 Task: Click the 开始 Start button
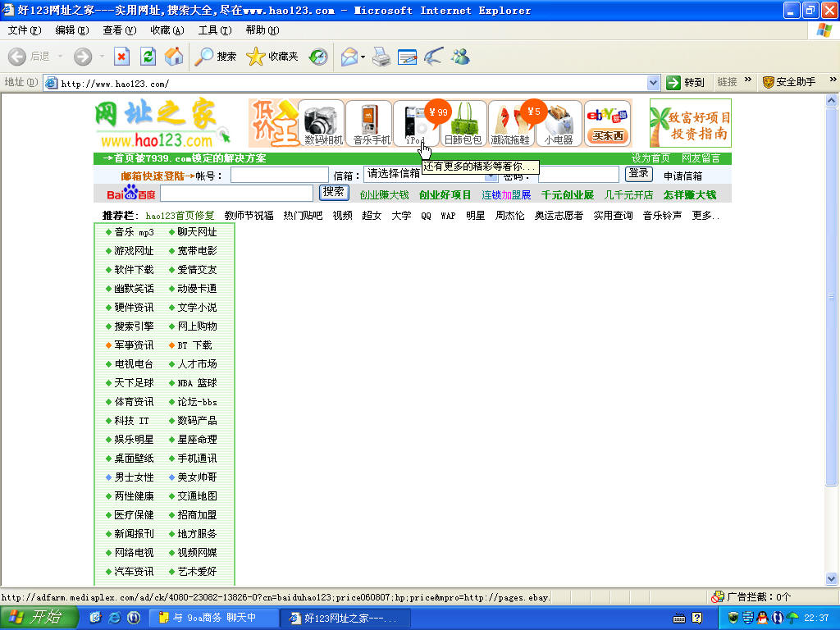(x=39, y=617)
